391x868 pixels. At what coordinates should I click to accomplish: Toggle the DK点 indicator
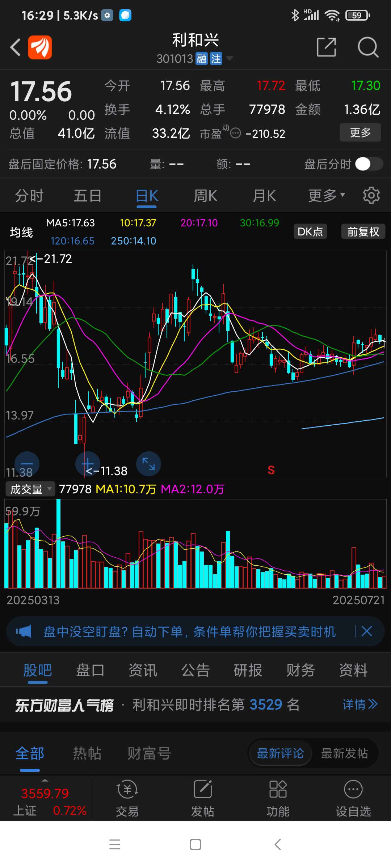tap(310, 231)
